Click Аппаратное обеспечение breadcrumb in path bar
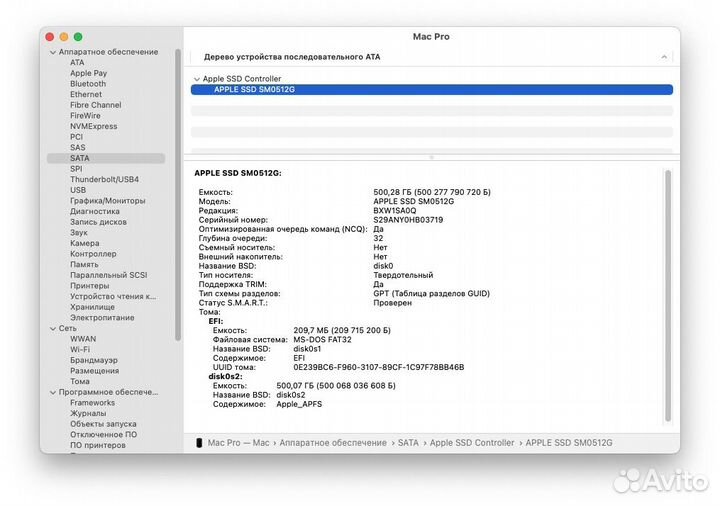The image size is (720, 506). (333, 443)
